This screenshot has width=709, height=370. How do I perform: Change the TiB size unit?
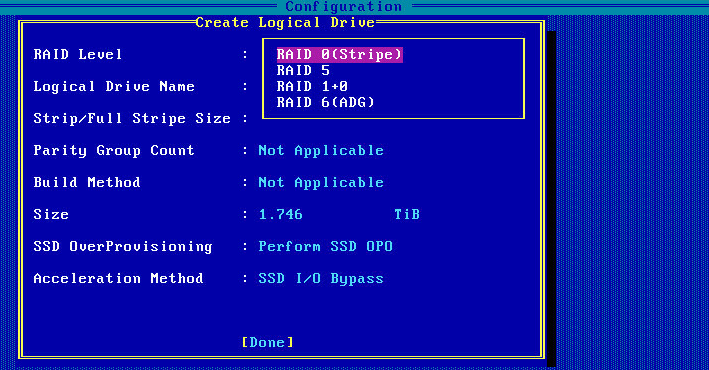point(407,214)
